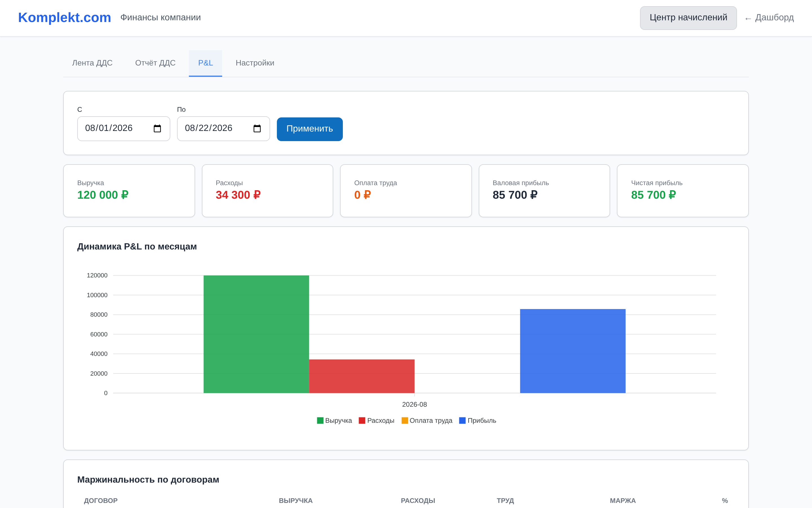Click the 120000 y-axis label

(x=97, y=275)
